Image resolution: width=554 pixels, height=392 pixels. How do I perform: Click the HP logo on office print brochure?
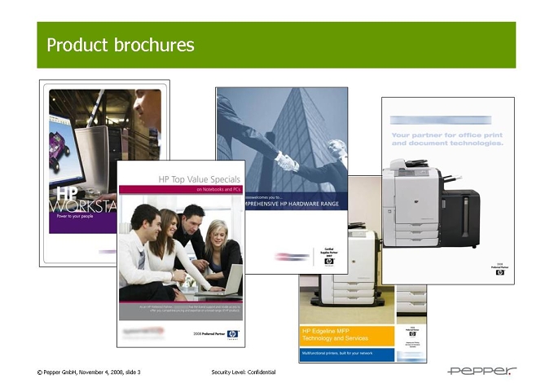[500, 272]
